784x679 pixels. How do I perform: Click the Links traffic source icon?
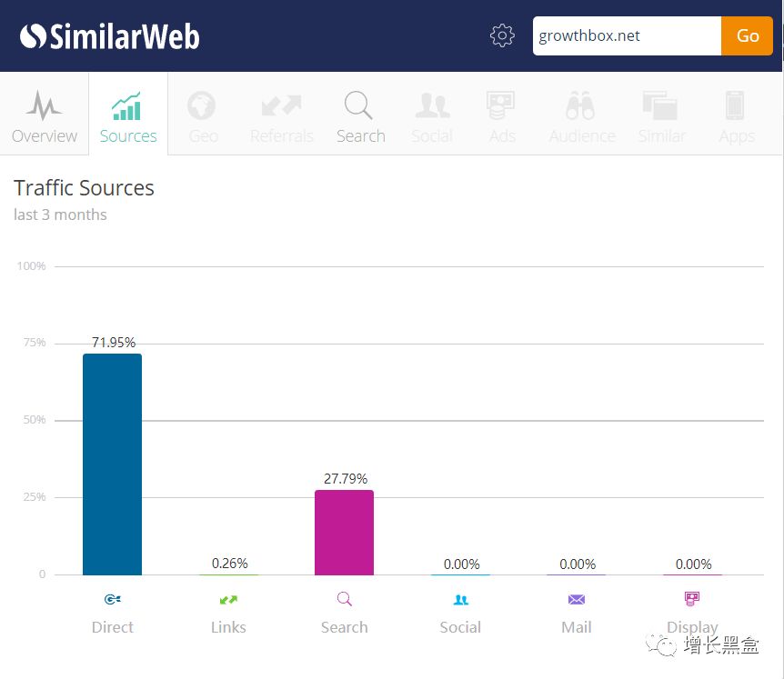click(228, 600)
